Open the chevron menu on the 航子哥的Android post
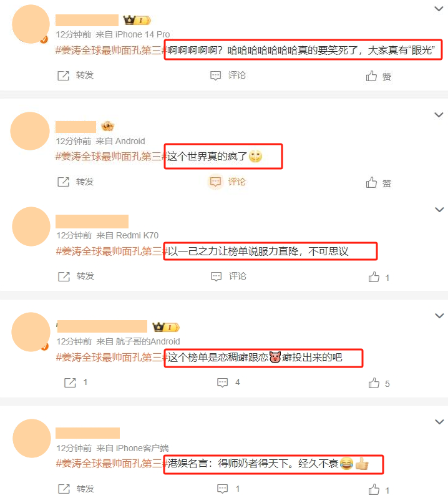 [x=439, y=316]
